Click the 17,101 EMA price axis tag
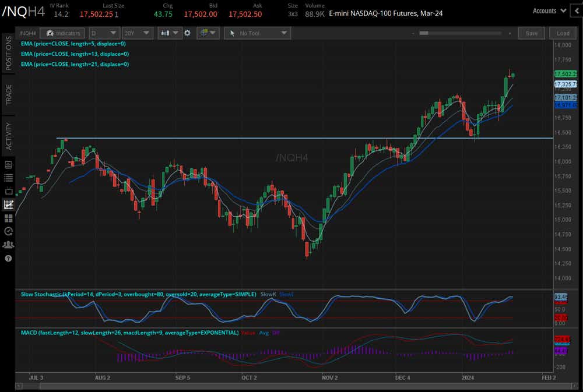583x392 pixels. (566, 97)
